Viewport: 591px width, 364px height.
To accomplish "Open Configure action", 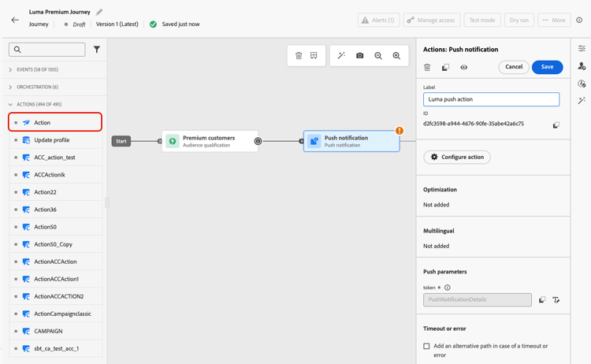I will pyautogui.click(x=457, y=157).
